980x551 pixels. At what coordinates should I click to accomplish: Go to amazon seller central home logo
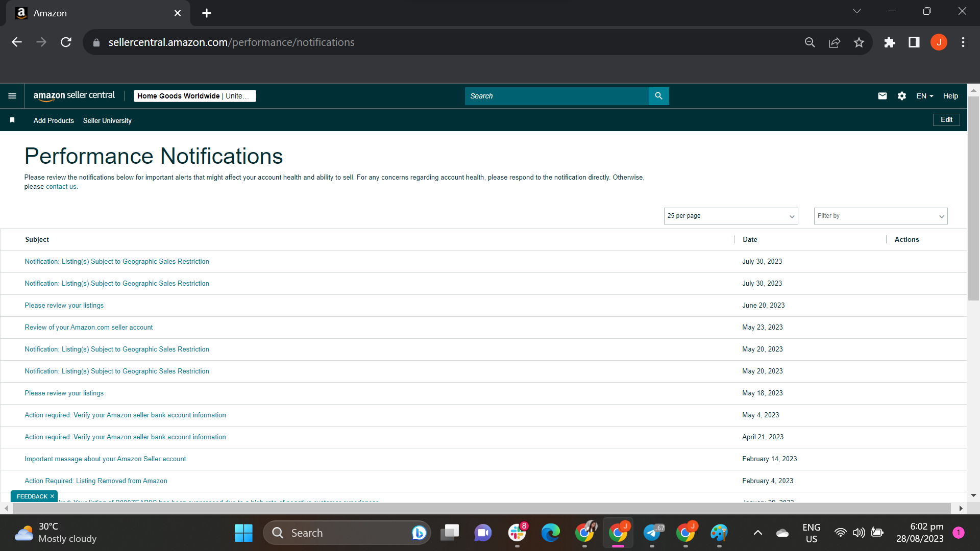[x=74, y=96]
